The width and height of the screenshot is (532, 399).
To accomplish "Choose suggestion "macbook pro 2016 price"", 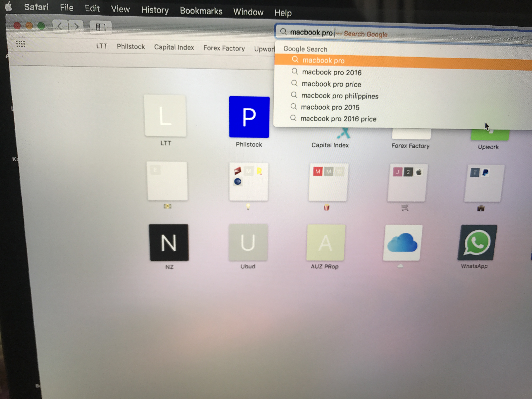I will (x=338, y=119).
